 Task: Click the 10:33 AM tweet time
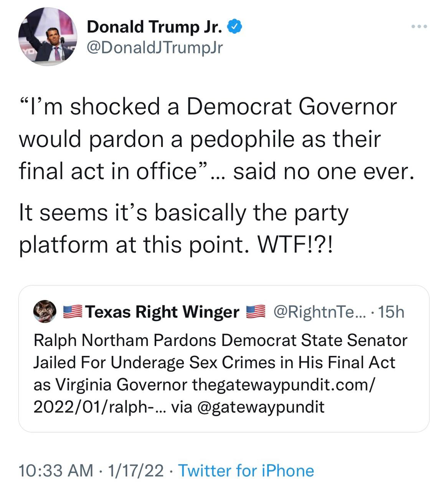coord(56,471)
